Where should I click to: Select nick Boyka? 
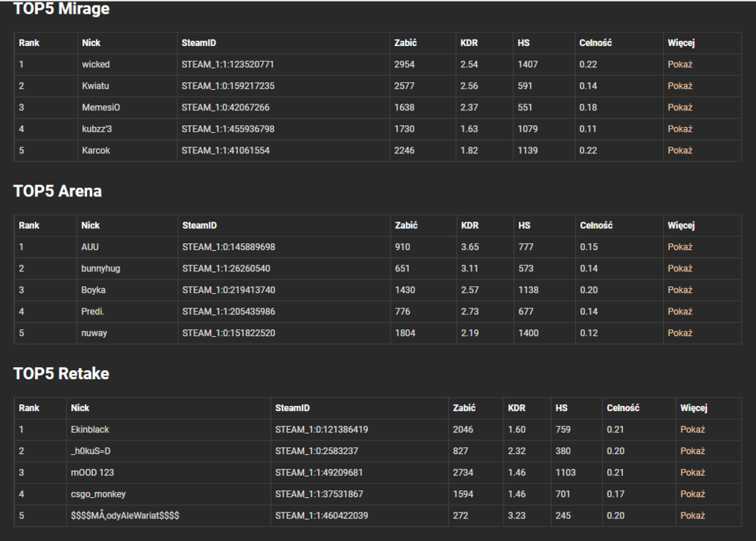[x=93, y=290]
